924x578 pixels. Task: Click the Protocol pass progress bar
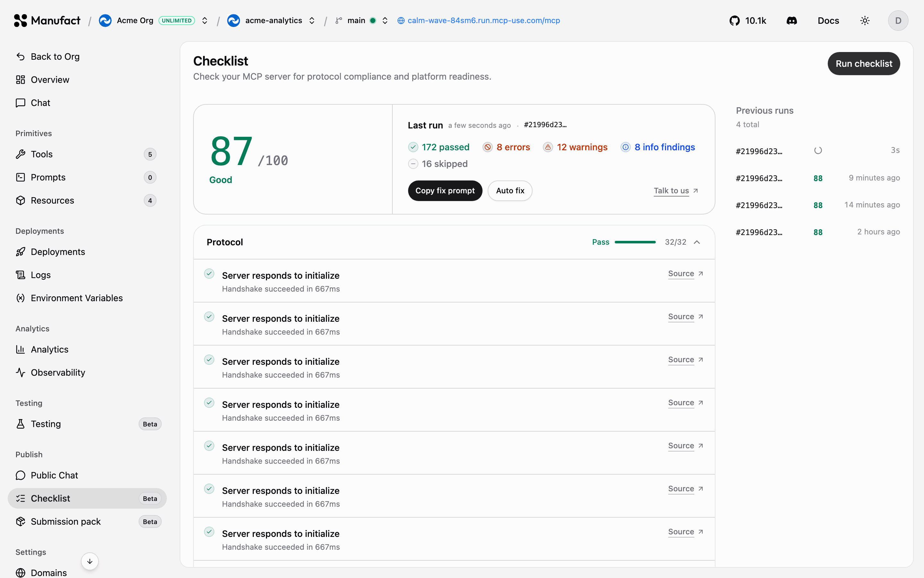[x=635, y=242]
